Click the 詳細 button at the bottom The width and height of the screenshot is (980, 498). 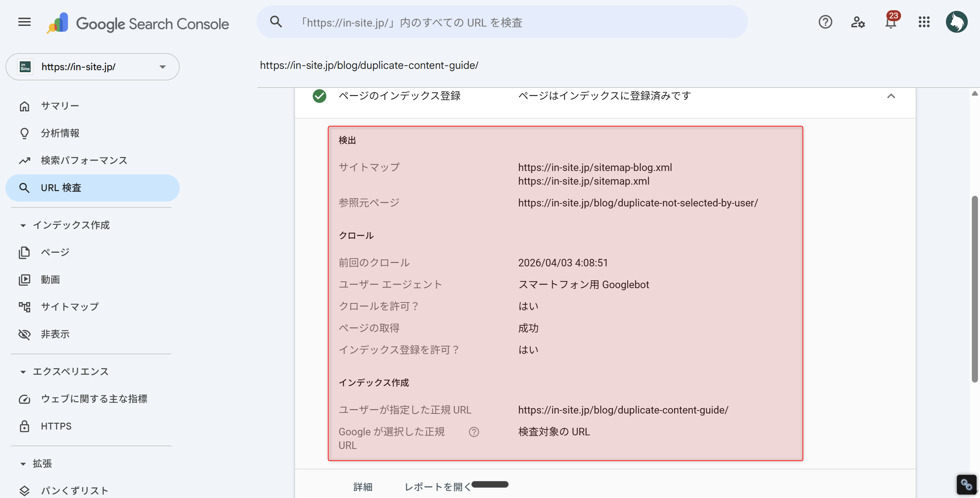363,486
